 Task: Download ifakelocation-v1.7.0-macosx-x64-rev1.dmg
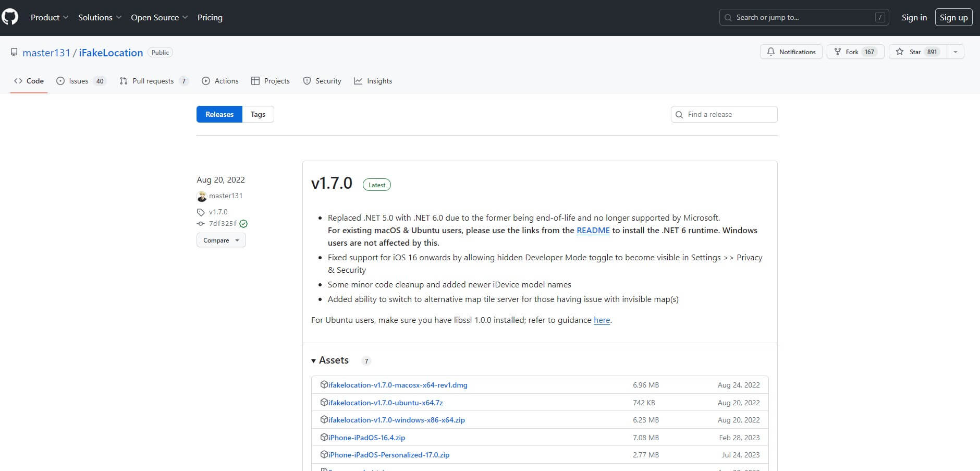398,385
